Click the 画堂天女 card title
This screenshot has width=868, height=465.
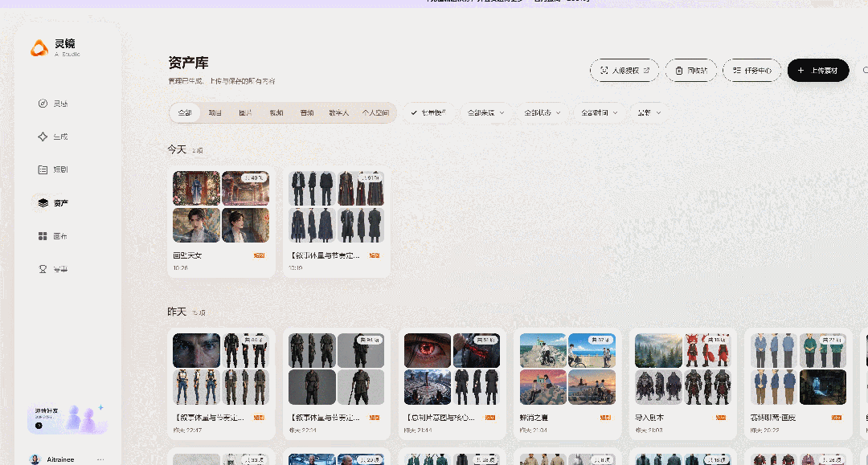tap(187, 255)
